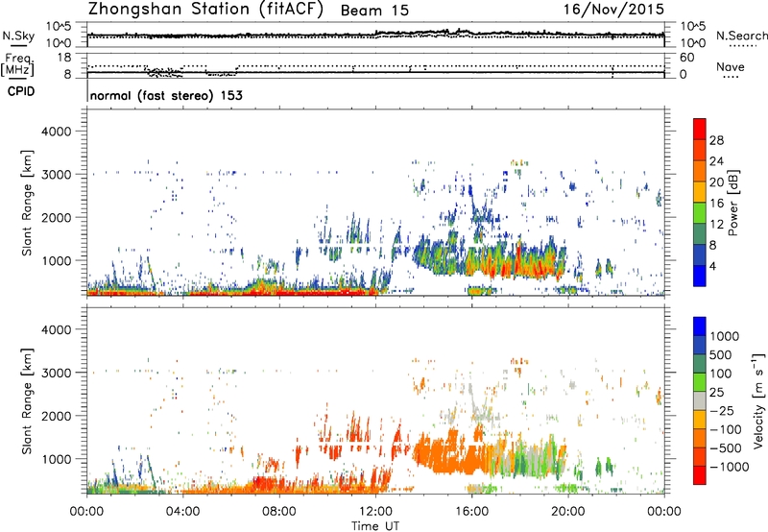768x532 pixels.
Task: Click the '16:00' time tick label
Action: tap(471, 512)
